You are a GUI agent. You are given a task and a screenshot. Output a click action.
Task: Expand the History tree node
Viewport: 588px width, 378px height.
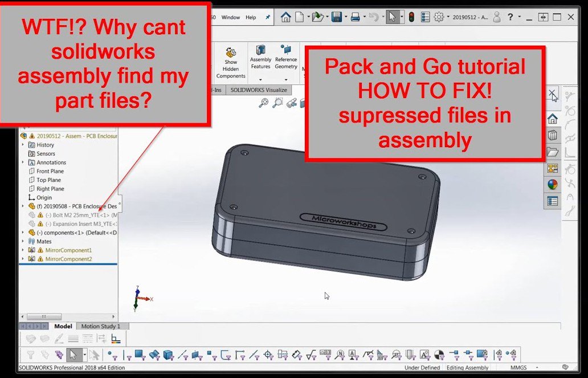coord(23,144)
